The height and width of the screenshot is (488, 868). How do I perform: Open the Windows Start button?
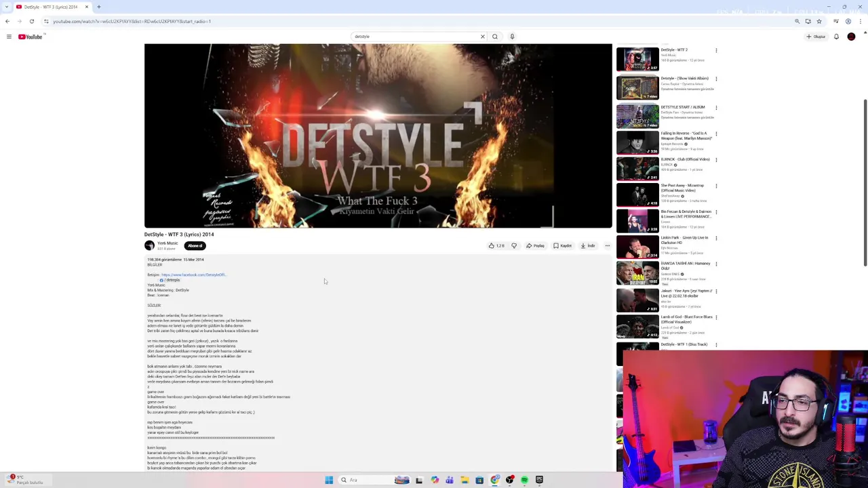pyautogui.click(x=329, y=480)
